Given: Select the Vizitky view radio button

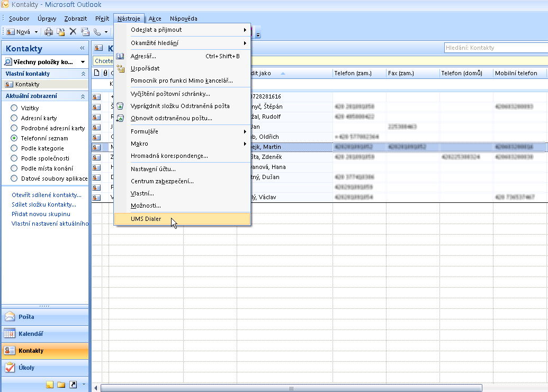Looking at the screenshot, I should click(x=14, y=108).
